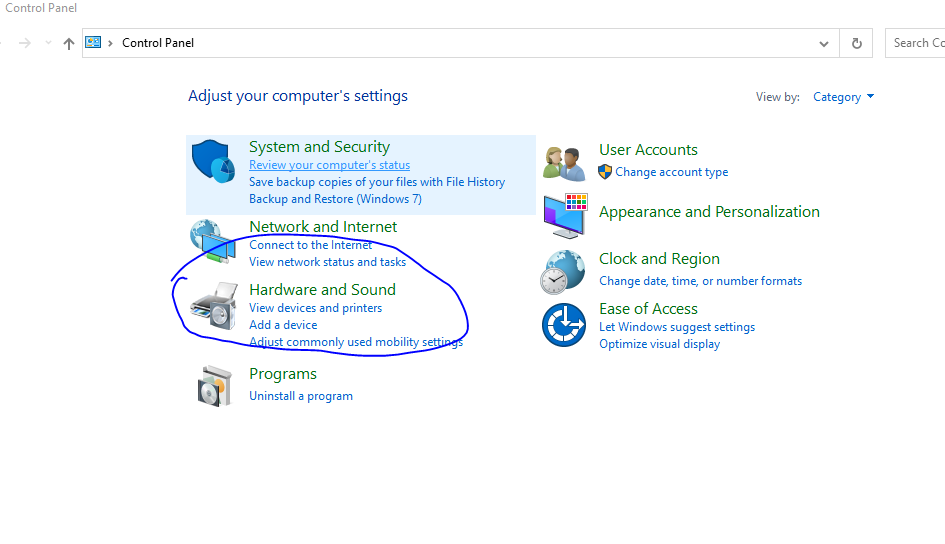The image size is (945, 544).
Task: Click Connect to the Internet
Action: pyautogui.click(x=310, y=245)
